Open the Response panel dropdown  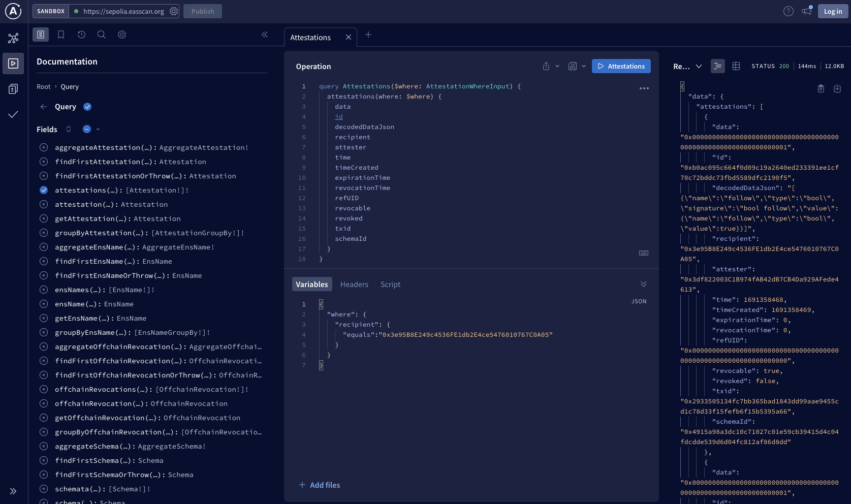699,66
